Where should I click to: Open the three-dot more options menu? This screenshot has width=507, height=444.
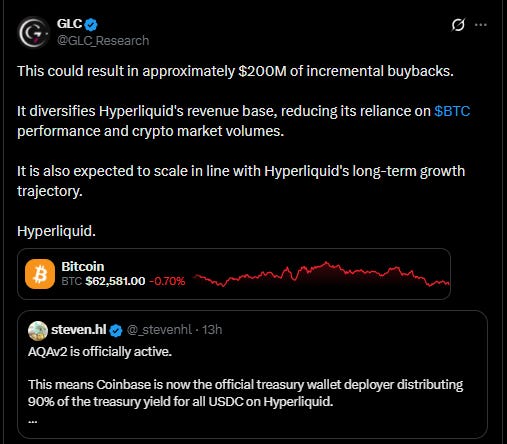coord(480,25)
